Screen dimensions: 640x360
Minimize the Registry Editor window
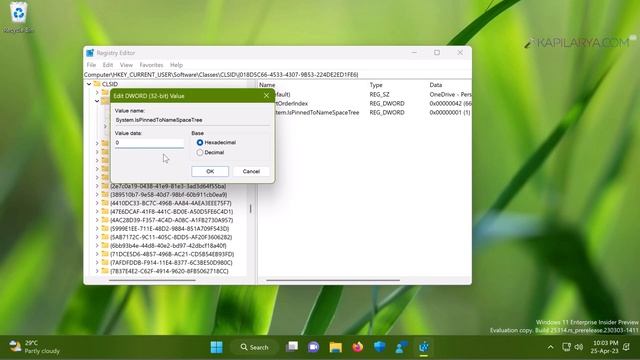[414, 53]
